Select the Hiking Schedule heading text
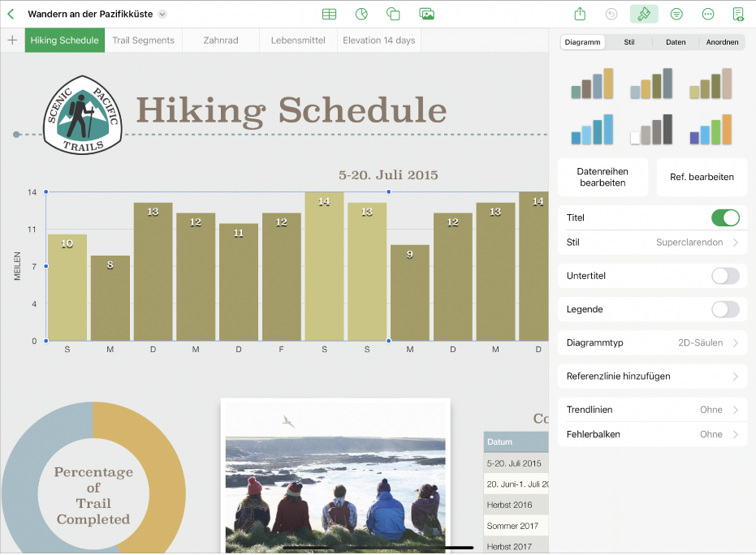The width and height of the screenshot is (756, 555). [x=292, y=110]
